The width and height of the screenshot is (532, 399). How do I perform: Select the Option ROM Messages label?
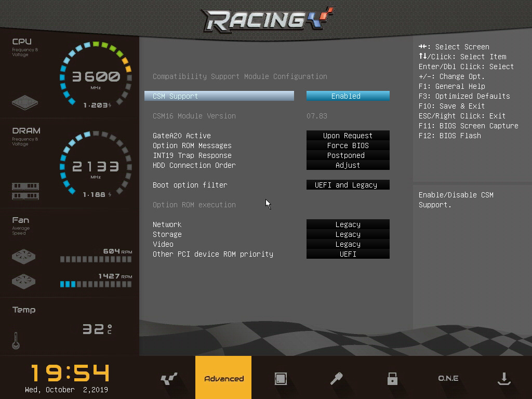[192, 145]
